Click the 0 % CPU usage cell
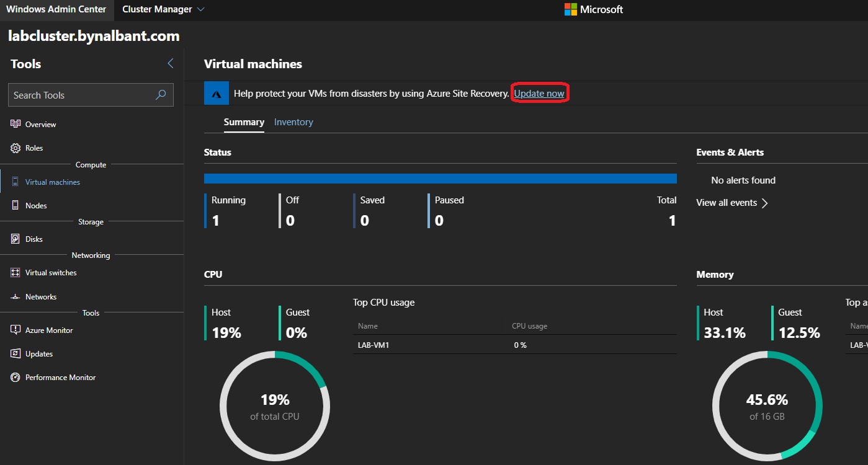868x465 pixels. [x=520, y=345]
